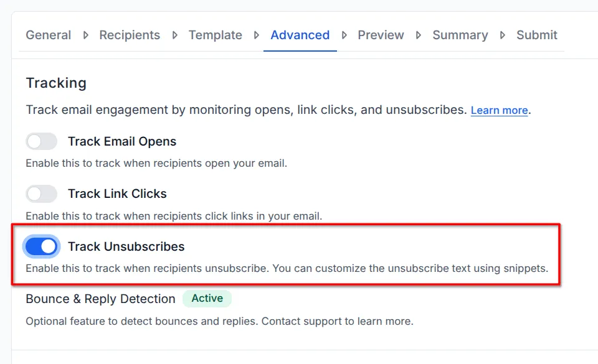Switch to the Recipients step
Screen dimensions: 598x364
130,35
